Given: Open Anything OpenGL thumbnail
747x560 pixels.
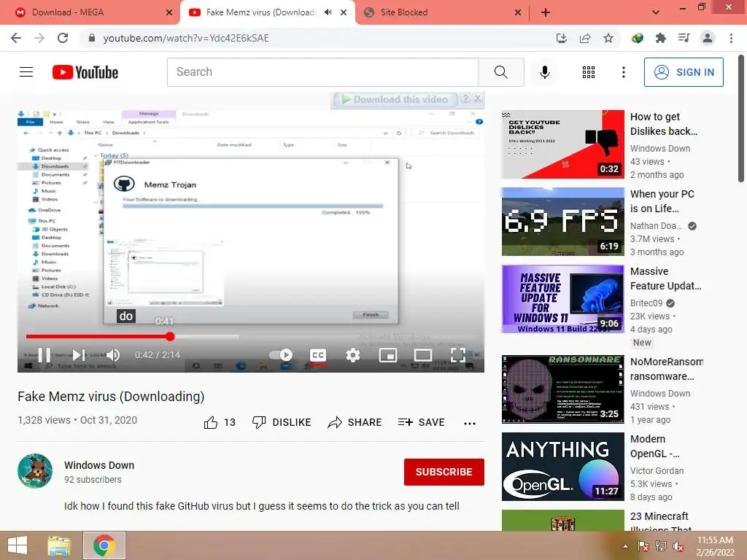Looking at the screenshot, I should pyautogui.click(x=562, y=466).
